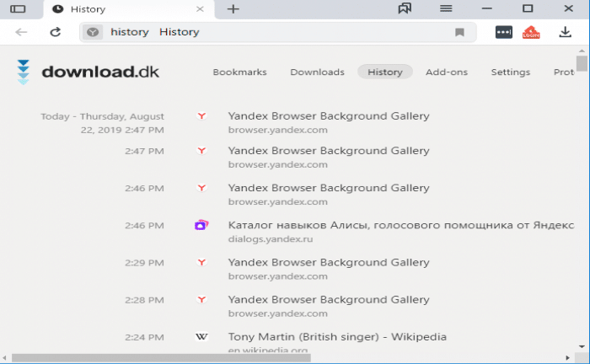
Task: Open the Yandex Browser hamburger menu
Action: (446, 8)
